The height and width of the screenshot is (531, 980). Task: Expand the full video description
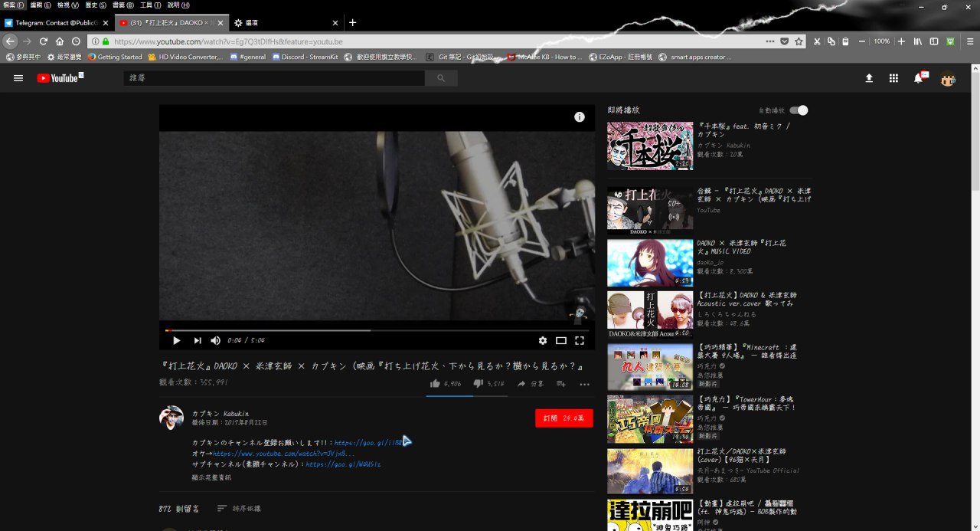point(211,477)
